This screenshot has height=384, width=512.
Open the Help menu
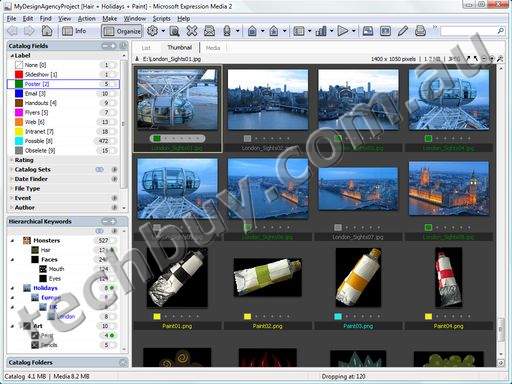point(184,19)
